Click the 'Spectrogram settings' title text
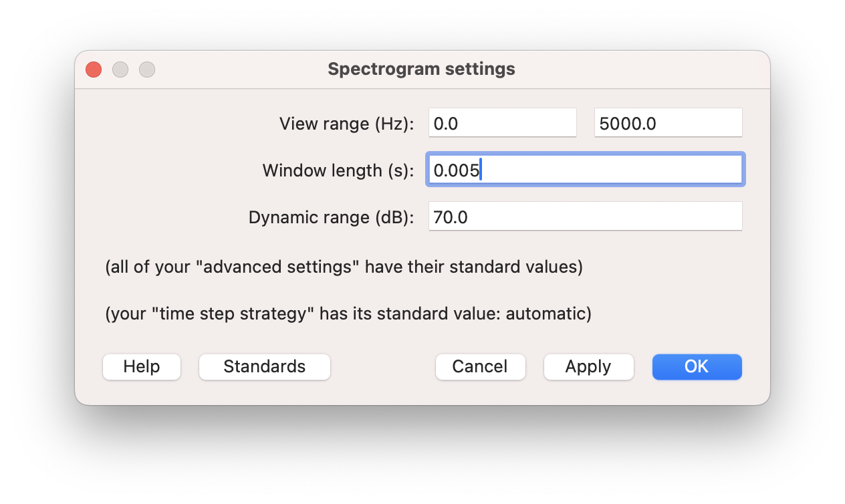845x504 pixels. [x=421, y=69]
